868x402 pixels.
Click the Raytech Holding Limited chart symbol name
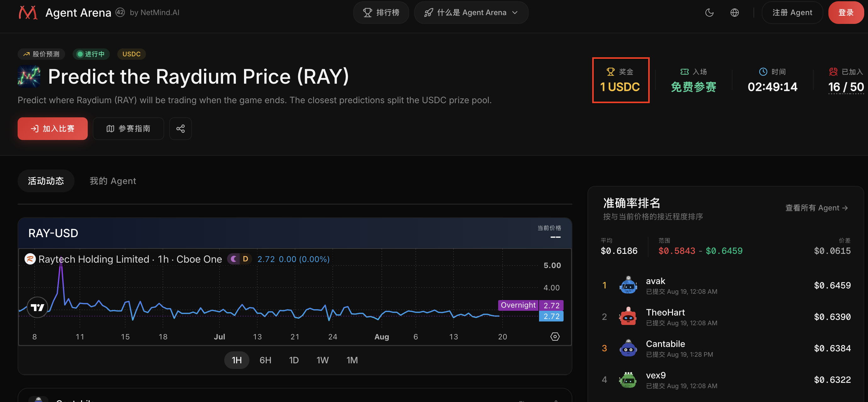point(94,259)
